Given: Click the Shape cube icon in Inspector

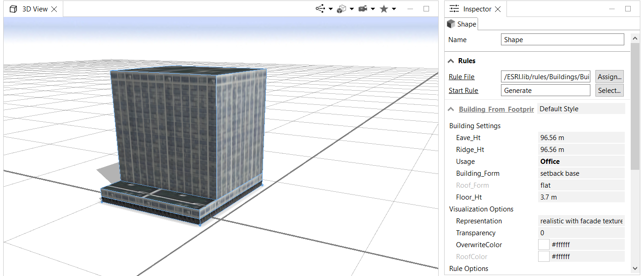Looking at the screenshot, I should pos(451,24).
